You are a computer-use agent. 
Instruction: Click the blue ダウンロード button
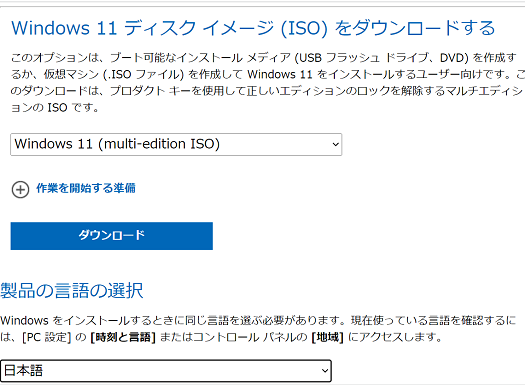(111, 236)
